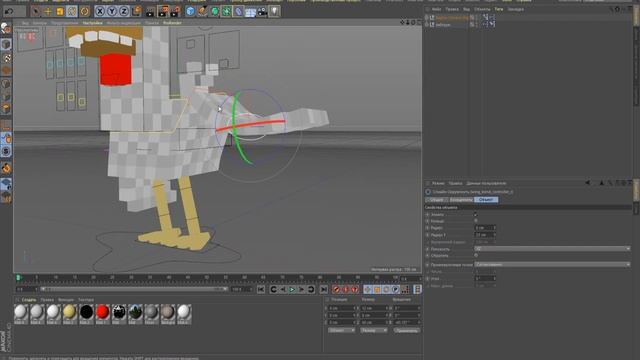Open the green array modeling icon
This screenshot has height=360, width=640.
click(227, 11)
